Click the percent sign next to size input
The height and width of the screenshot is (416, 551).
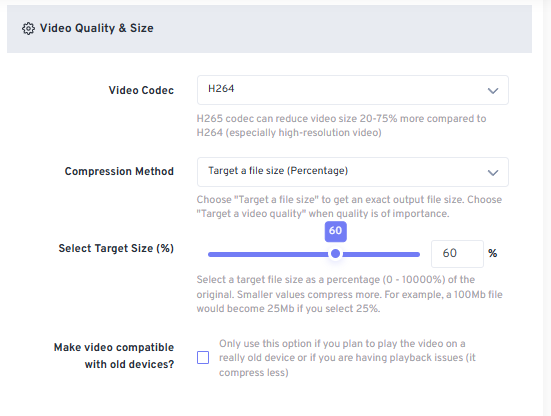(492, 253)
